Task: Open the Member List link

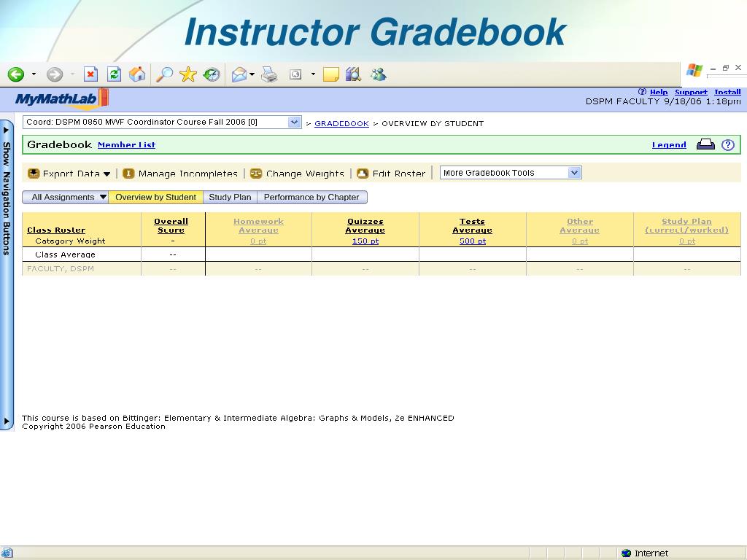Action: 126,145
